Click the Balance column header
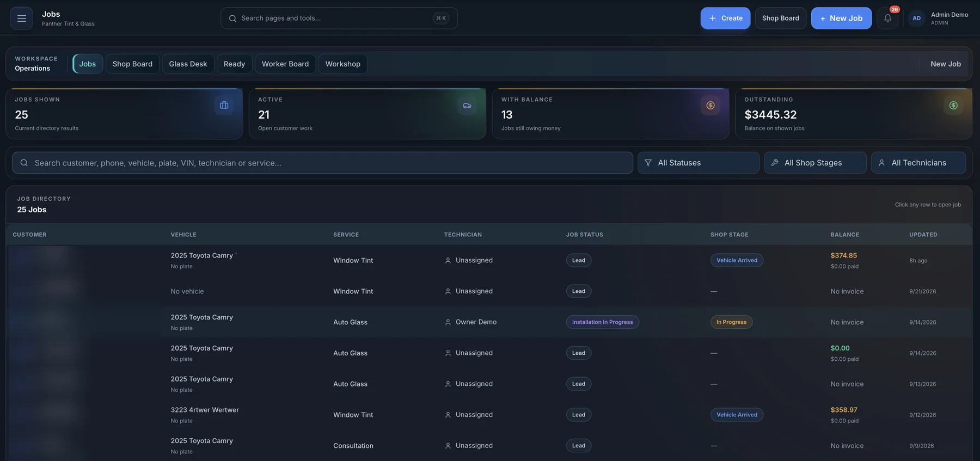The width and height of the screenshot is (980, 461). pyautogui.click(x=844, y=235)
